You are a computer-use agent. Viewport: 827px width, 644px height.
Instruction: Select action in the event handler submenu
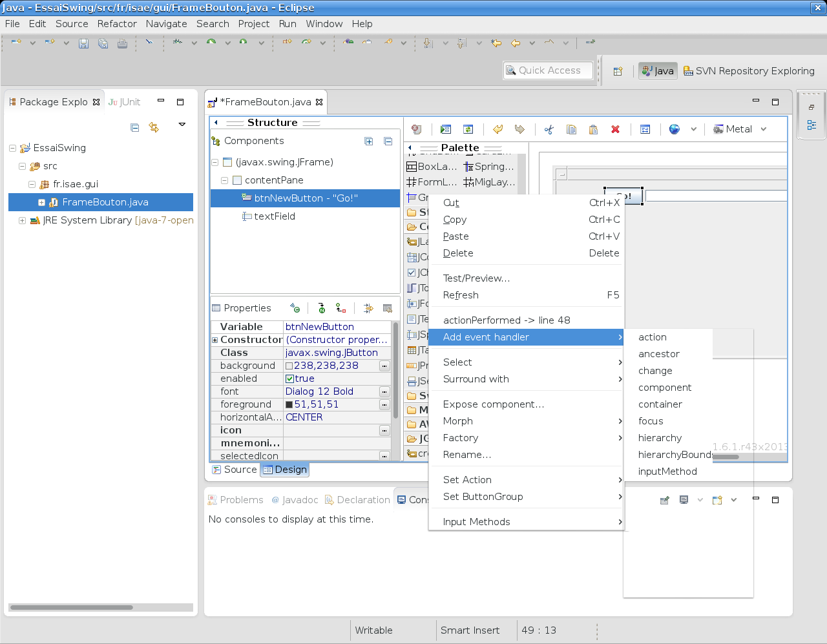tap(669, 337)
